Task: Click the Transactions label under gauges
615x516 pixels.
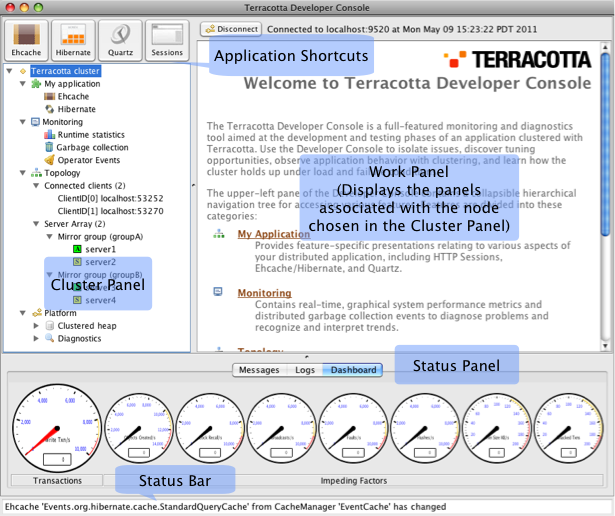Action: pyautogui.click(x=57, y=480)
